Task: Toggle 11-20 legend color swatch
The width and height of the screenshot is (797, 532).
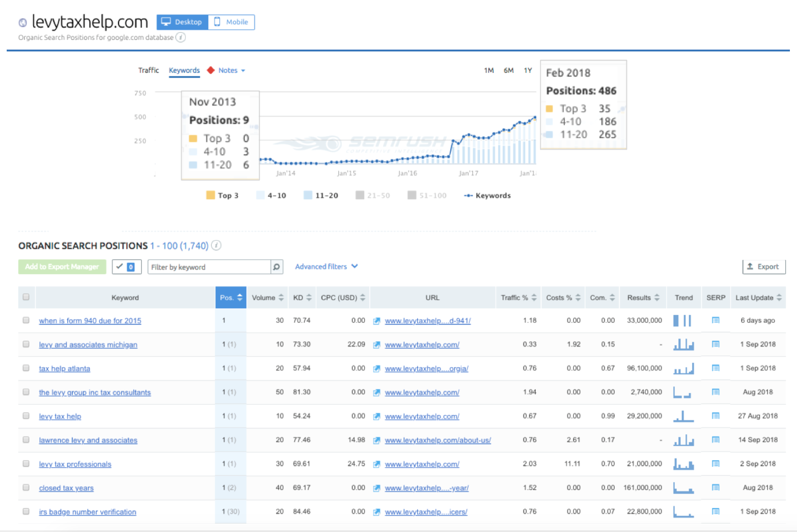Action: 308,195
